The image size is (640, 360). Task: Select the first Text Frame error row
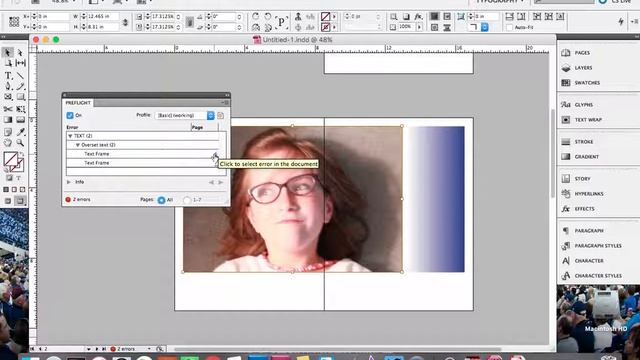coord(142,154)
